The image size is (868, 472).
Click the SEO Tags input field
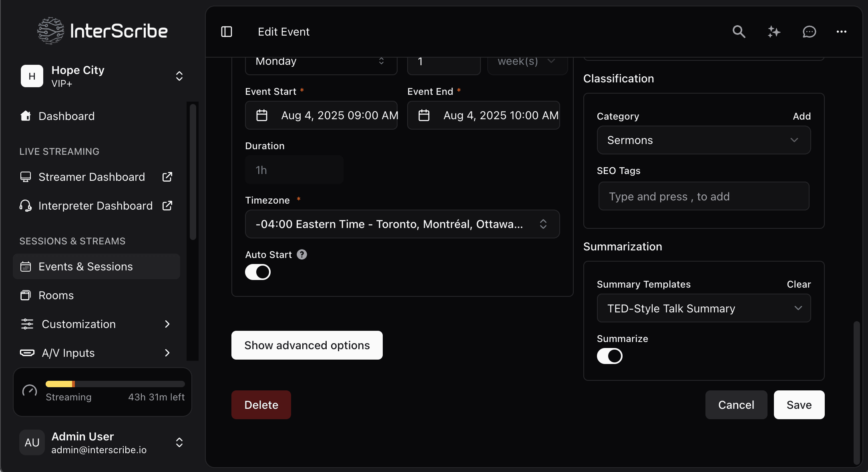click(704, 196)
